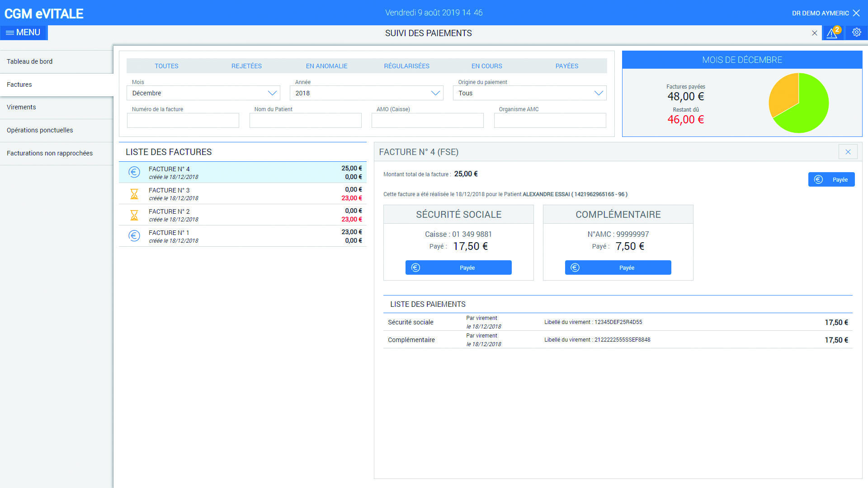The width and height of the screenshot is (868, 488).
Task: Click the euro icon of Facture N° 4
Action: point(134,172)
